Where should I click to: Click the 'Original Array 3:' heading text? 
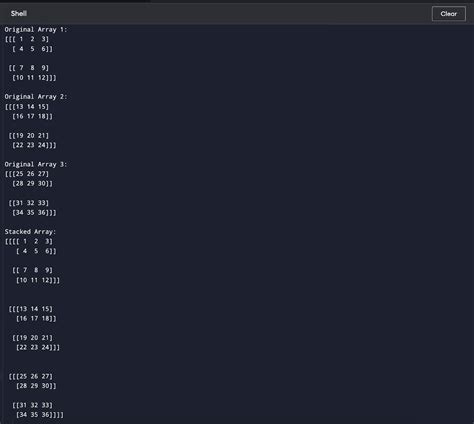36,164
